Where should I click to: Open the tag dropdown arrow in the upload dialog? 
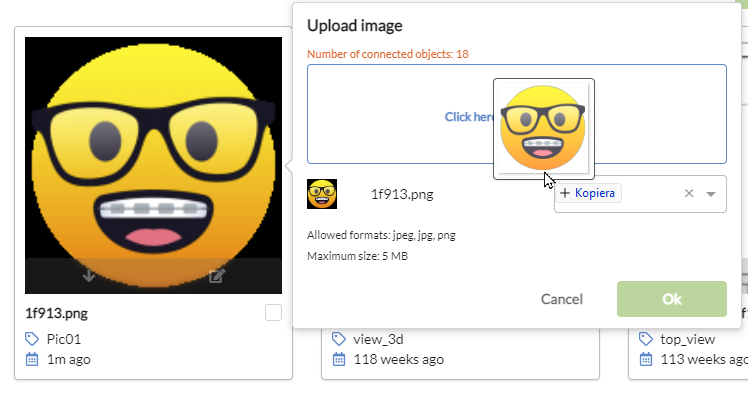click(711, 194)
